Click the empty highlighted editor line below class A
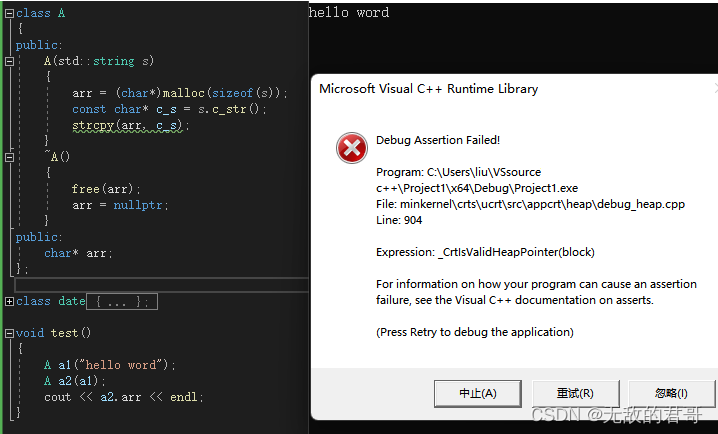 tap(162, 285)
